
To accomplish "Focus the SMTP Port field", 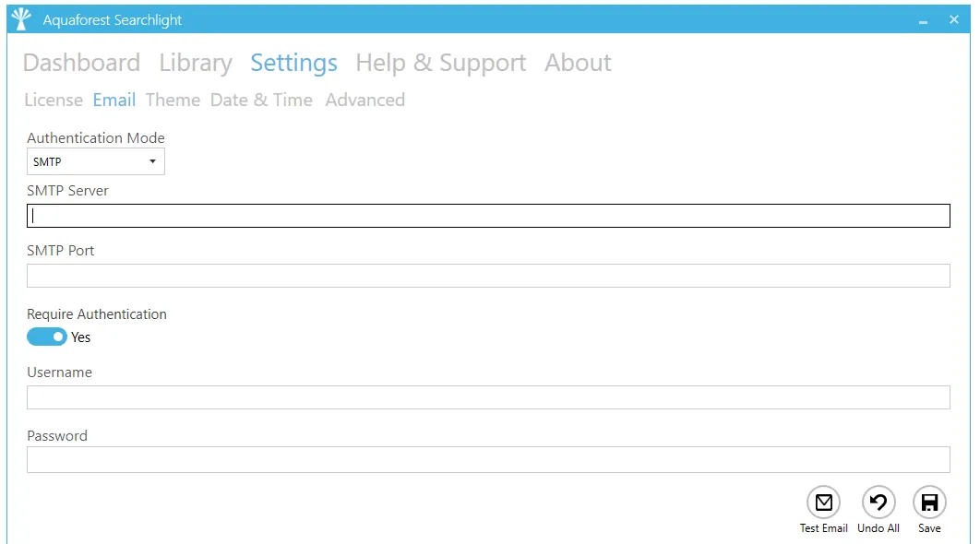I will pyautogui.click(x=488, y=276).
